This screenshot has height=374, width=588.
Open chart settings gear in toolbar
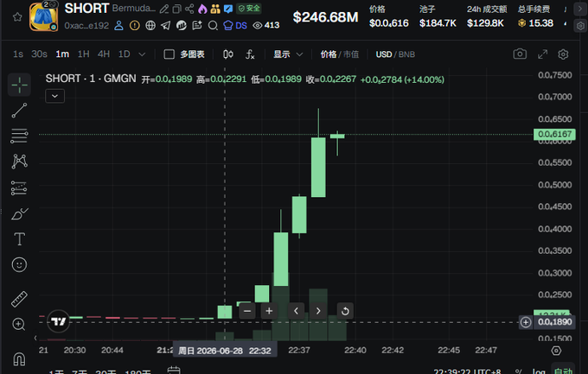(x=563, y=54)
